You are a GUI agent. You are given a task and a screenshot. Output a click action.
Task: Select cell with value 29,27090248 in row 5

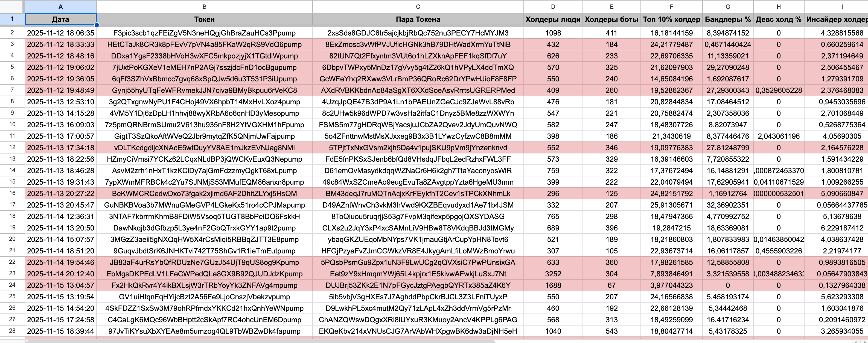point(728,67)
